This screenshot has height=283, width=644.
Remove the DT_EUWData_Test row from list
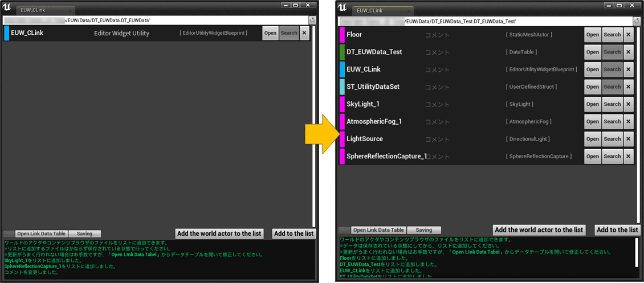pyautogui.click(x=629, y=52)
